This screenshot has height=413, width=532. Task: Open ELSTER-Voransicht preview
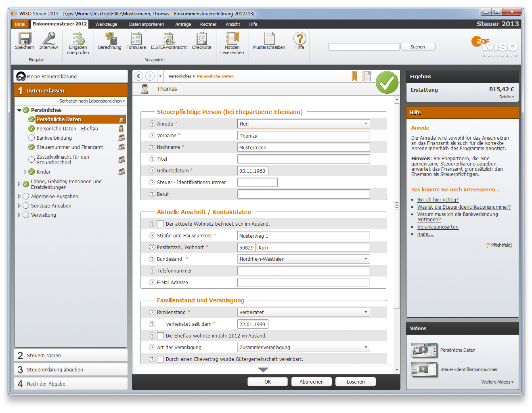coord(169,39)
